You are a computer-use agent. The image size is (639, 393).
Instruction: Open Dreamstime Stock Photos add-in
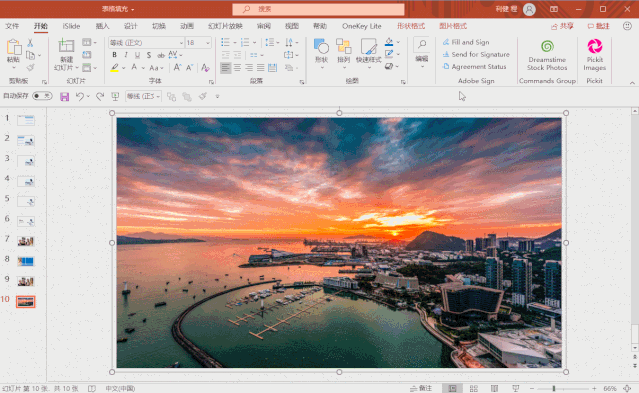(547, 56)
